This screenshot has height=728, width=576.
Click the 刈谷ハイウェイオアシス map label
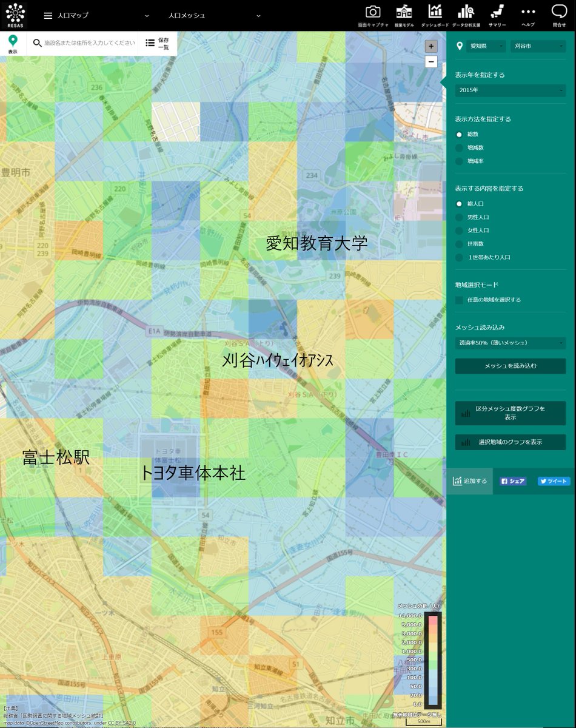click(x=277, y=360)
